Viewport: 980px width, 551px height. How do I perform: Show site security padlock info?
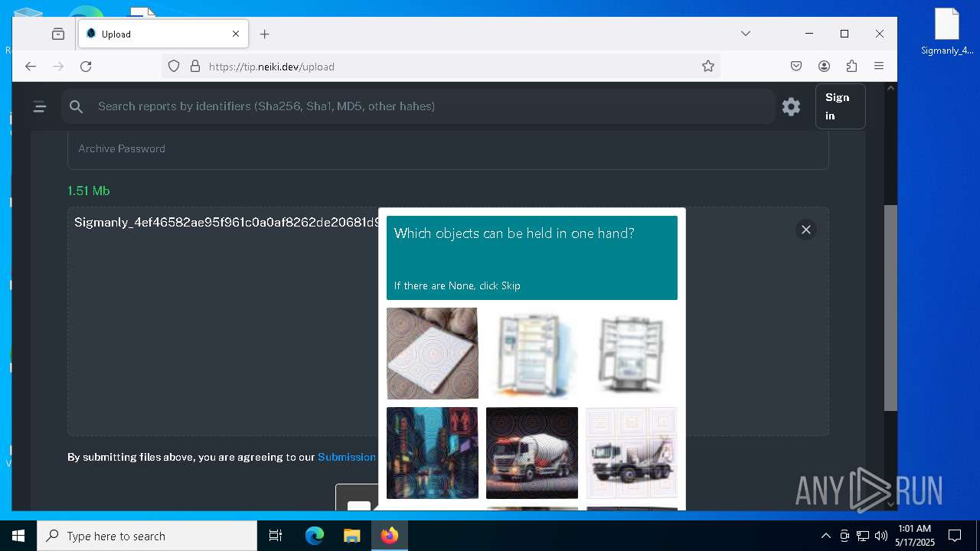click(x=194, y=67)
